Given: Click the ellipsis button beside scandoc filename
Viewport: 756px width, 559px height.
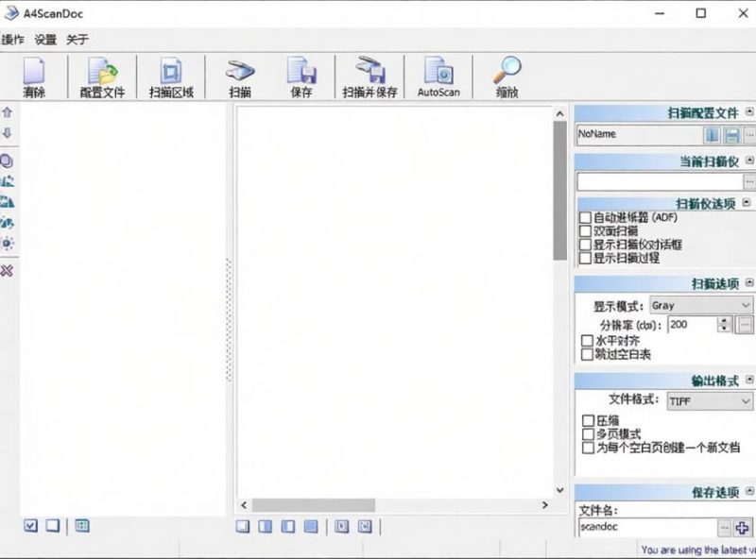Looking at the screenshot, I should pyautogui.click(x=724, y=528).
